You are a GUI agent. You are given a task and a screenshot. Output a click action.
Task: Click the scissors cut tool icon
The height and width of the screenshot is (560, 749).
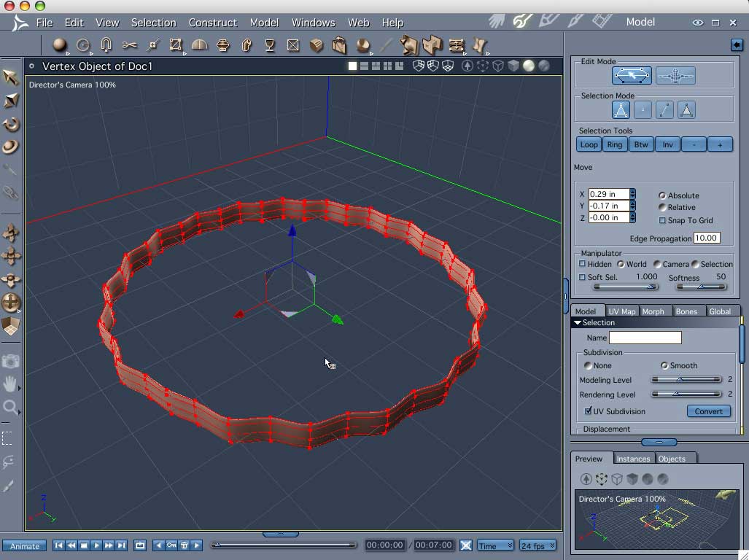(x=129, y=45)
